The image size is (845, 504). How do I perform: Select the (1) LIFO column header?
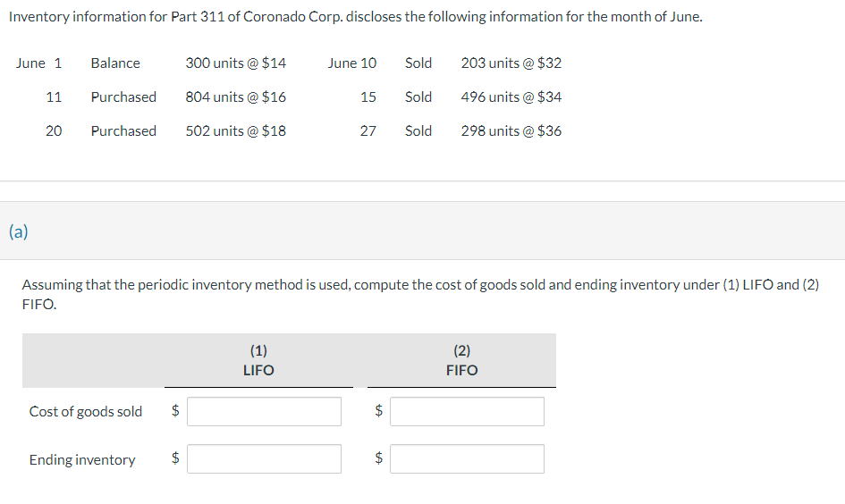click(258, 360)
